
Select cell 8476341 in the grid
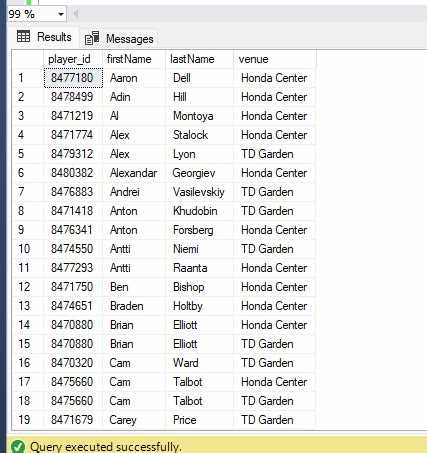click(73, 230)
